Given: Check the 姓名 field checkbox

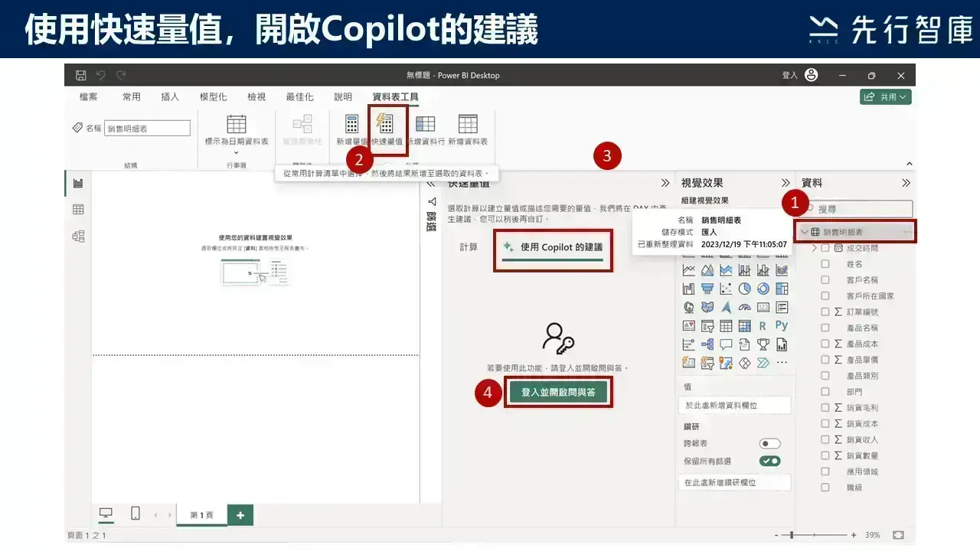Looking at the screenshot, I should click(x=825, y=264).
